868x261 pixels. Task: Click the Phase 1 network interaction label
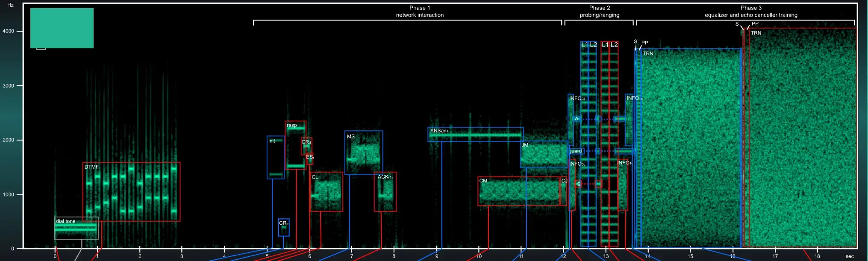pyautogui.click(x=419, y=12)
